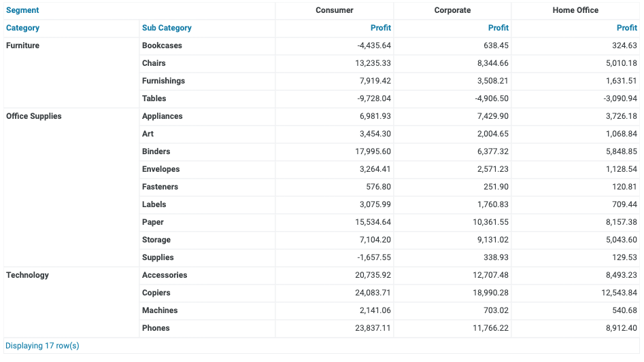Sort by the Sub Category header
This screenshot has width=644, height=362.
[x=167, y=28]
